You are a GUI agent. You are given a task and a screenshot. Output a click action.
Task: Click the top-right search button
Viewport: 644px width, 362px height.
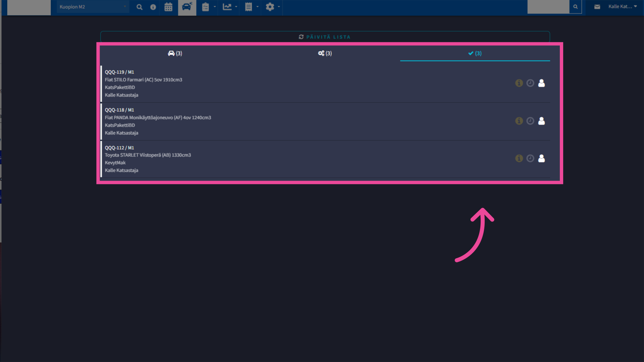[x=575, y=7]
